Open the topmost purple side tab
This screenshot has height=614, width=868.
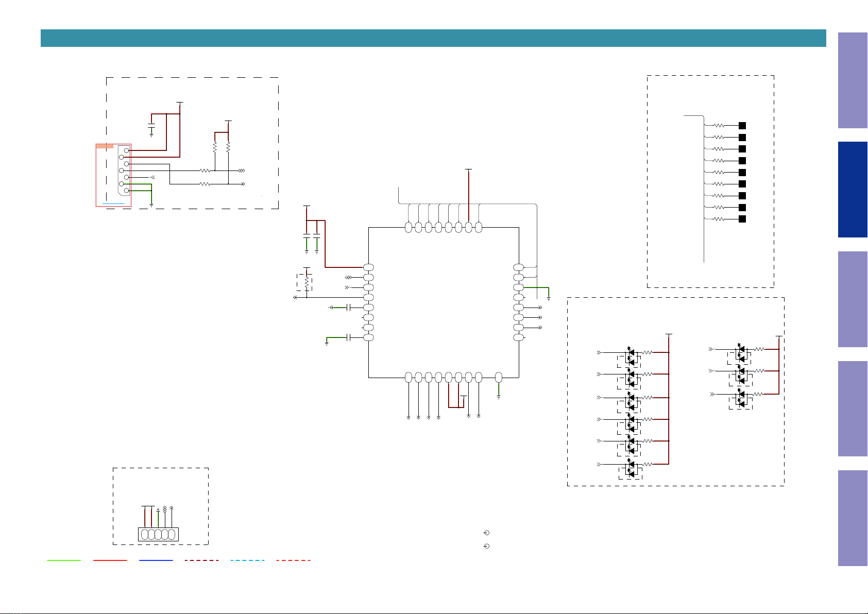pyautogui.click(x=853, y=80)
